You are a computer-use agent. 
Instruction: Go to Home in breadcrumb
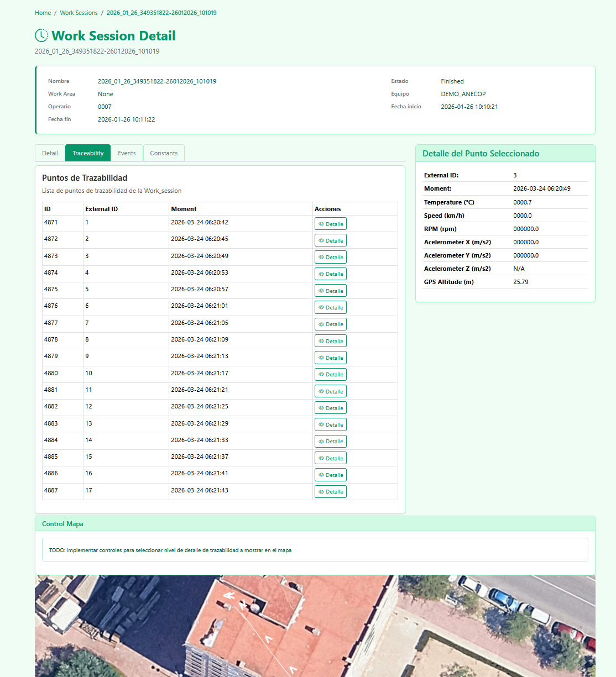coord(43,13)
